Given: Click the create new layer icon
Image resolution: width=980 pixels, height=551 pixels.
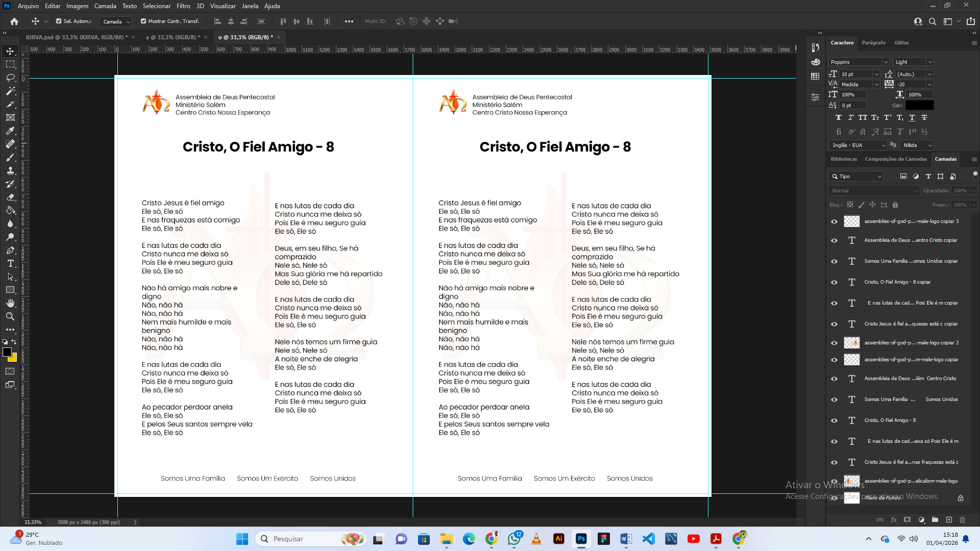Looking at the screenshot, I should pos(949,520).
